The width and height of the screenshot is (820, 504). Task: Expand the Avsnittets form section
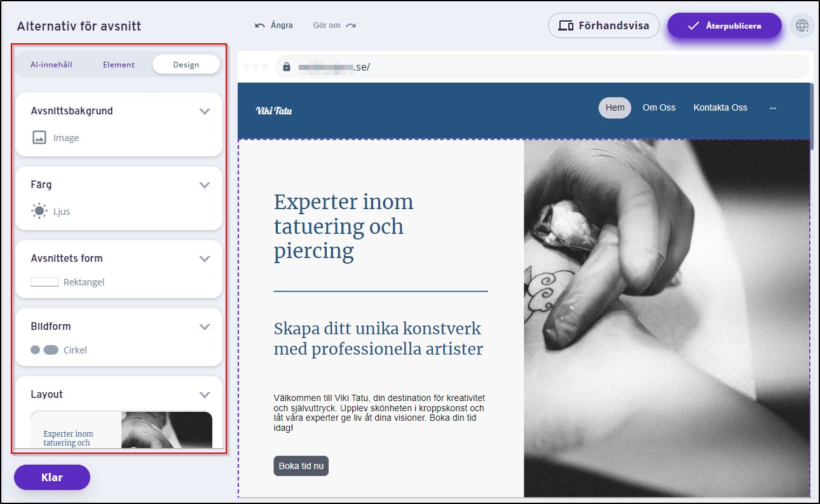tap(204, 259)
